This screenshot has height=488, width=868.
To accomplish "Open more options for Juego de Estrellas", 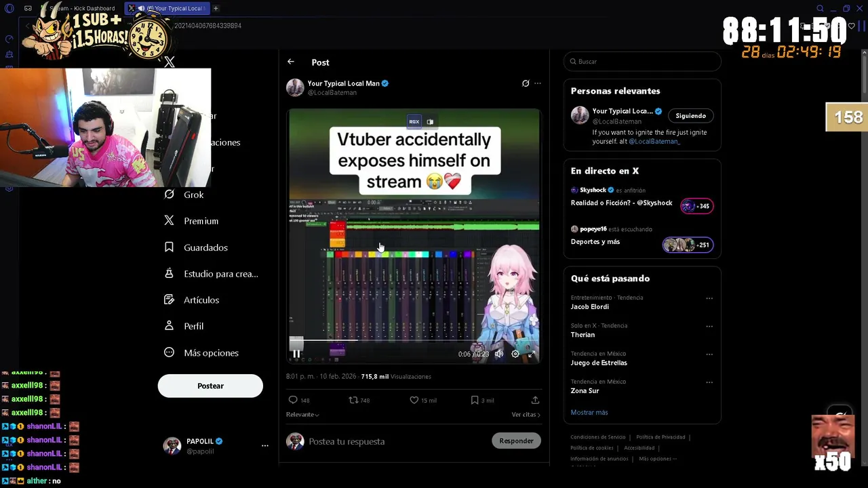I will pos(709,354).
